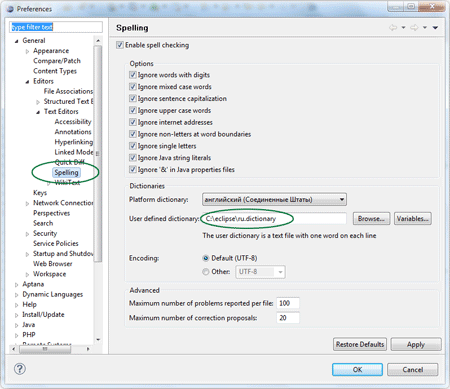Image resolution: width=450 pixels, height=389 pixels.
Task: Expand the Appearance tree node
Action: [27, 51]
